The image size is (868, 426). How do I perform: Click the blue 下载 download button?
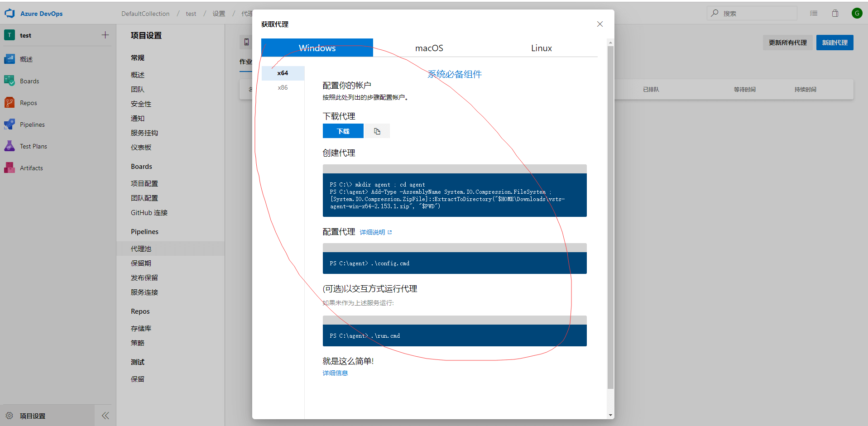343,131
